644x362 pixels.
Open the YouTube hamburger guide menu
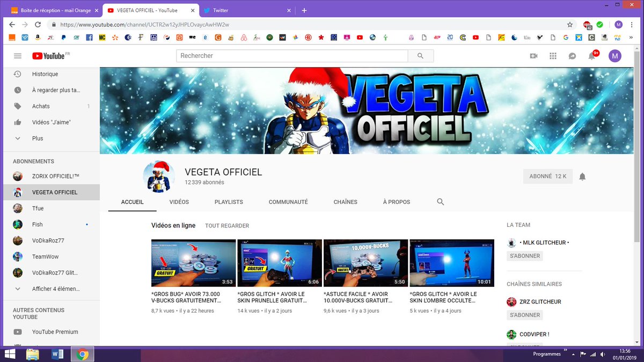pos(18,56)
